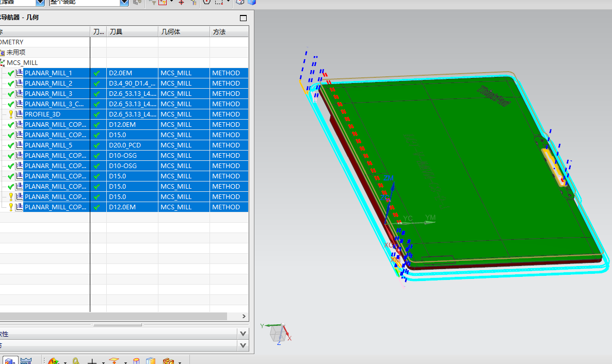612x364 pixels.
Task: Click status checkmark icon of PLANAR_MILL_1
Action: 11,73
